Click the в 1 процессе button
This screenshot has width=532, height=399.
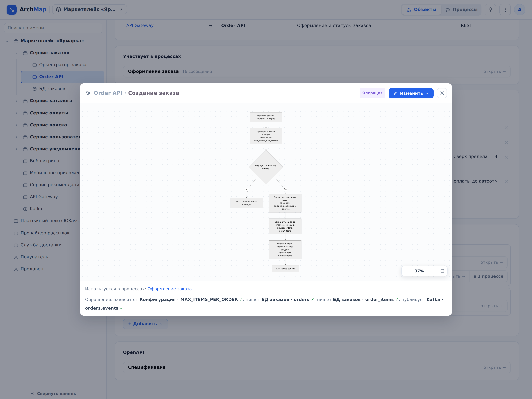coord(488,276)
